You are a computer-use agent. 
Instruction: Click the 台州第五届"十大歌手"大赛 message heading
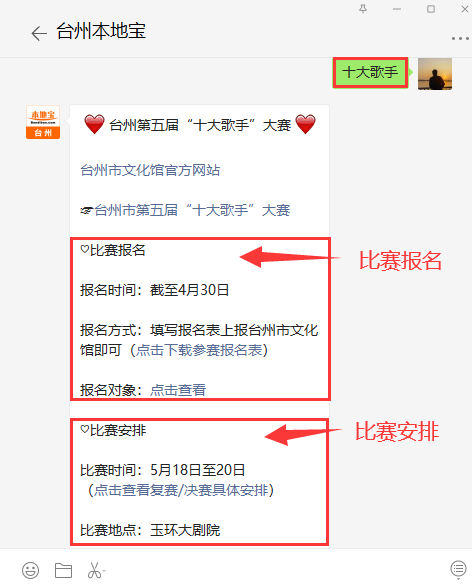pos(200,125)
